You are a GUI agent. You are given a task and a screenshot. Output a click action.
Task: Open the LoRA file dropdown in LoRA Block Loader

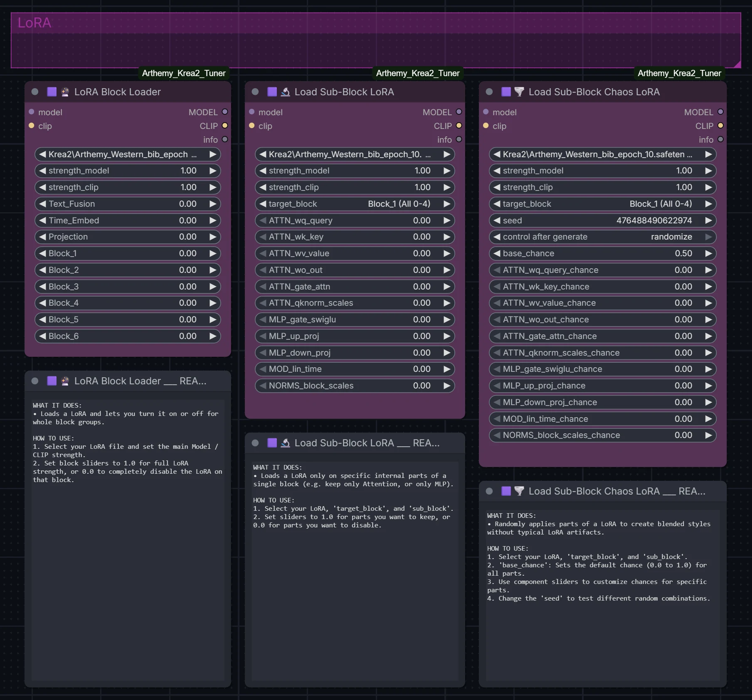(x=128, y=154)
